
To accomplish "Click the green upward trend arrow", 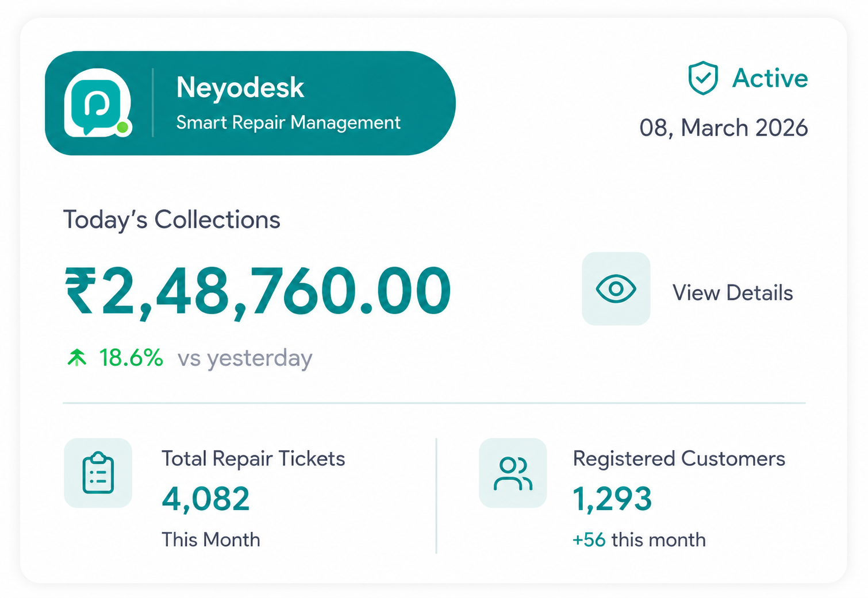I will pos(77,358).
